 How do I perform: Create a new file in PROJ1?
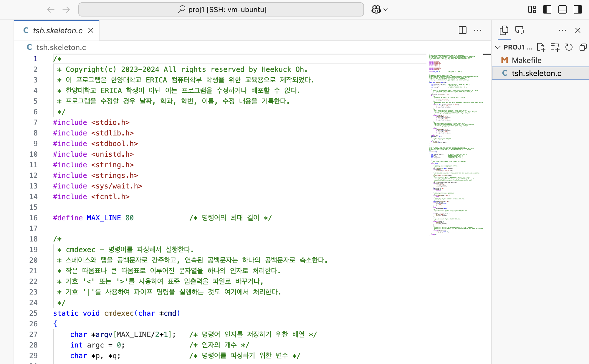pyautogui.click(x=541, y=47)
